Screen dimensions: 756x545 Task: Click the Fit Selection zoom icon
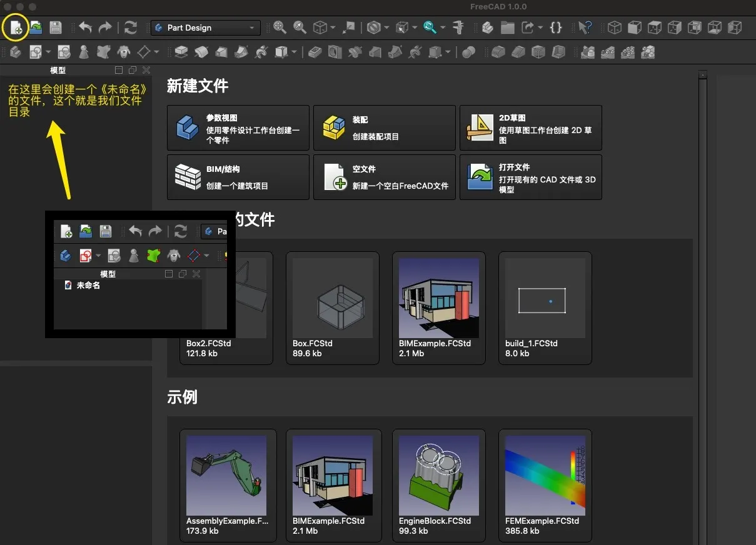tap(300, 27)
